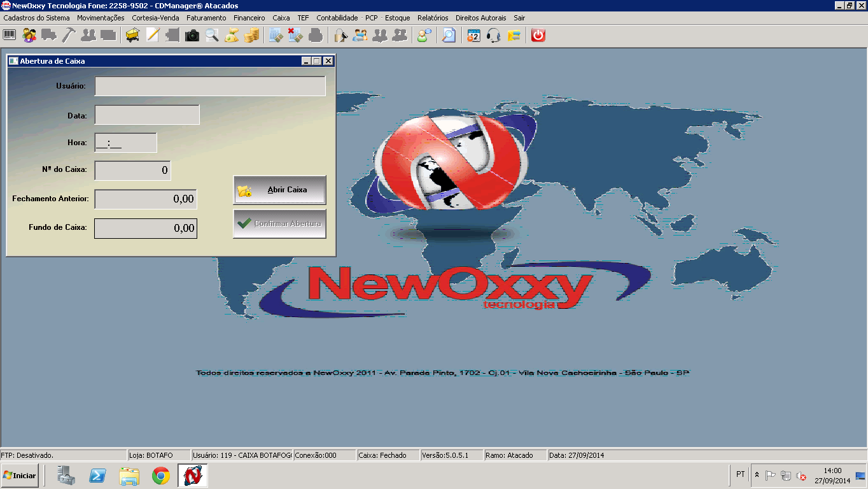Click the gray truck toolbar icon

click(49, 36)
